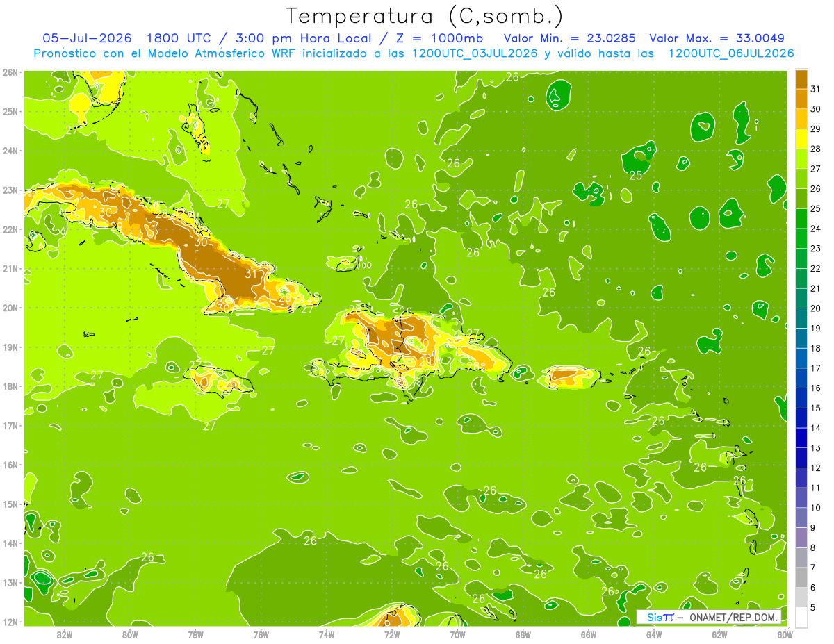Click the "78W" longitude axis label
Image resolution: width=834 pixels, height=644 pixels.
coord(195,634)
